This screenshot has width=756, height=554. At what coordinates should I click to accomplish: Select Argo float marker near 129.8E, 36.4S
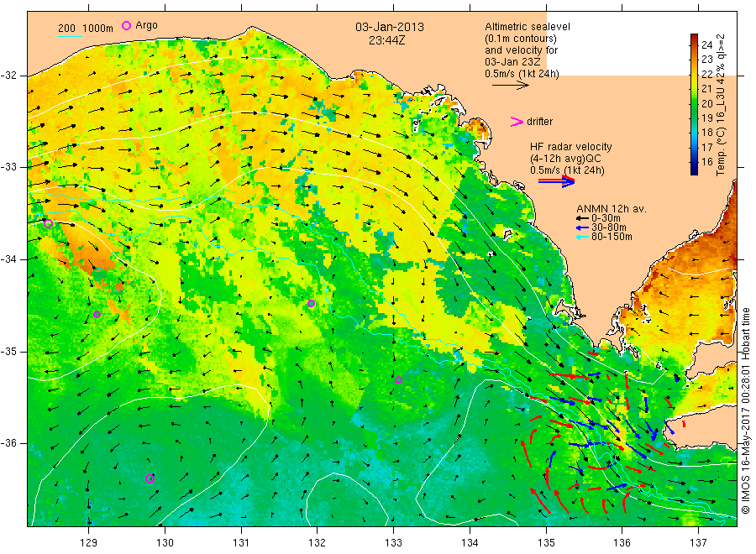click(x=150, y=478)
